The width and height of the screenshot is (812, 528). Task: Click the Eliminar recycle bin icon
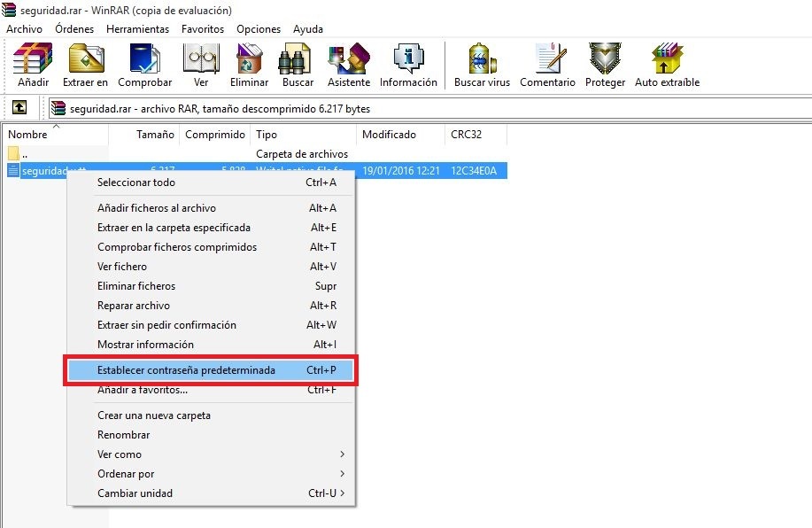[x=249, y=58]
